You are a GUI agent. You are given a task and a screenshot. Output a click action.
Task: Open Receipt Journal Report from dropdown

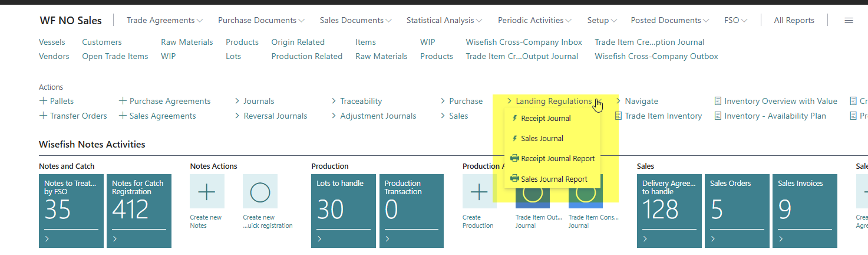tap(557, 158)
